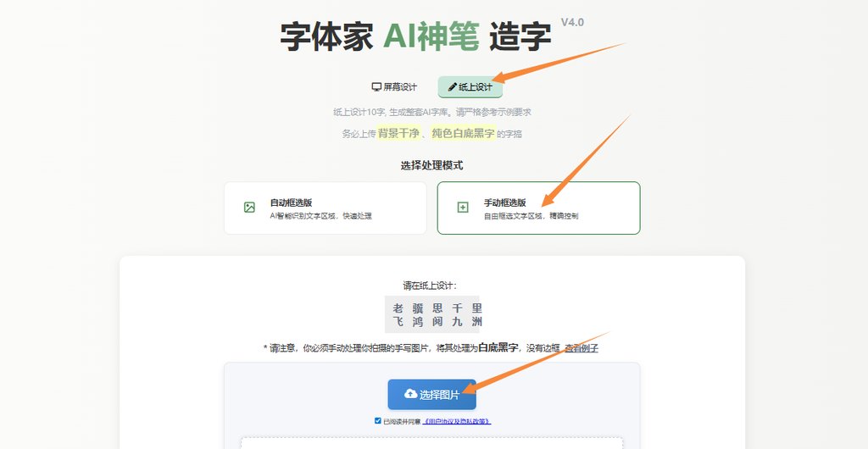
Task: Open the 用户协议及隐私政策 link
Action: tap(457, 421)
